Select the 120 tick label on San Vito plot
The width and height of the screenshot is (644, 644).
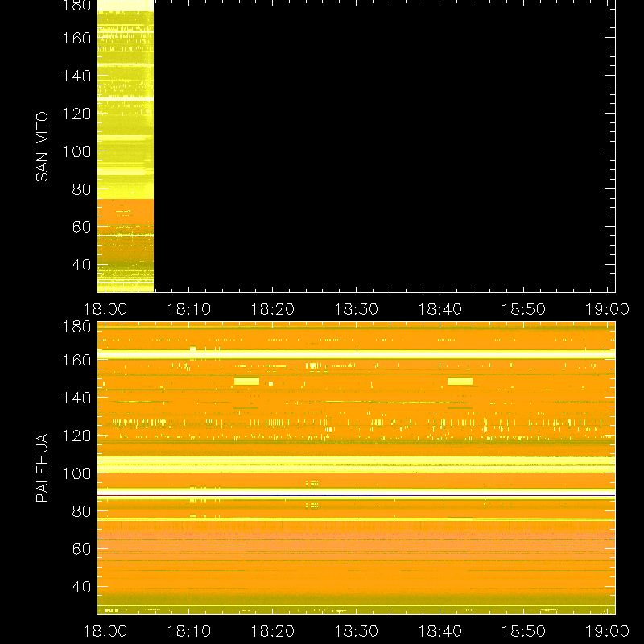(x=76, y=114)
